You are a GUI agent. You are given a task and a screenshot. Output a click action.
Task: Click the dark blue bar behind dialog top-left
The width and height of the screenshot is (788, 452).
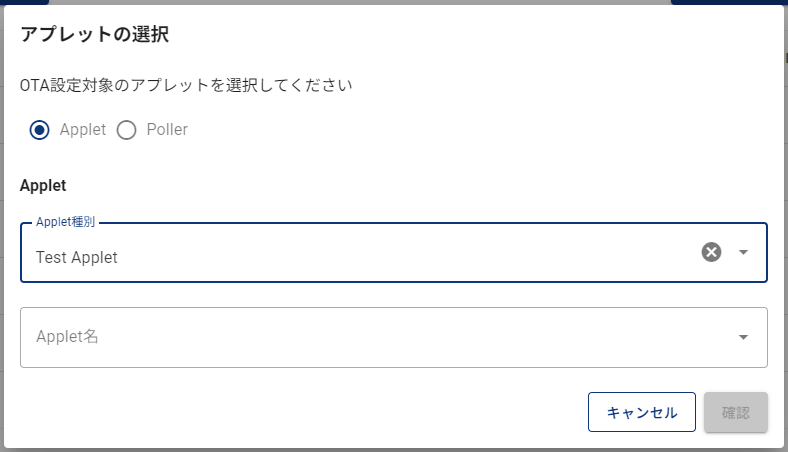pos(24,2)
